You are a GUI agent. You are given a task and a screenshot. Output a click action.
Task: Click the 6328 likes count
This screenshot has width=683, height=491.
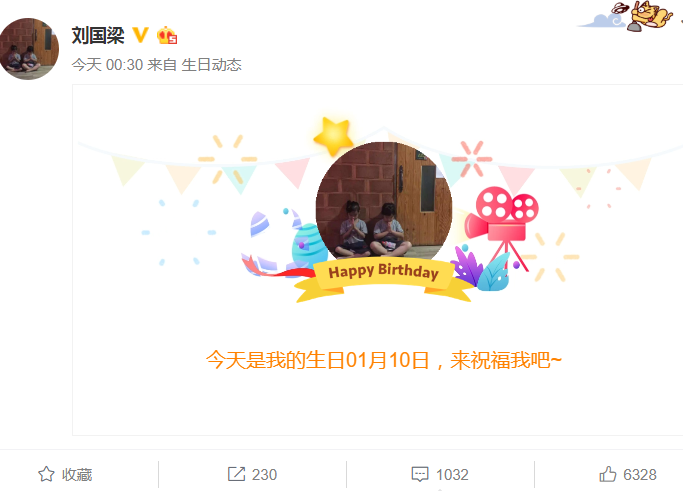(x=640, y=474)
